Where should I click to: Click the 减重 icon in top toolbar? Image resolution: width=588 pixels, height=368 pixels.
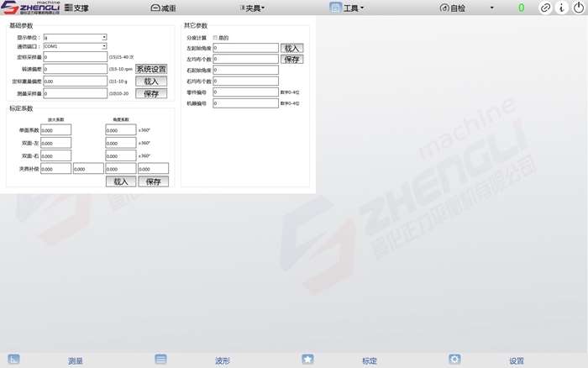point(155,8)
